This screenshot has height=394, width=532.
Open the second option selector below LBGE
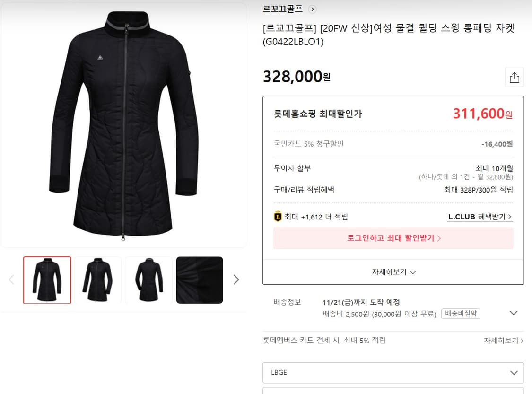click(393, 392)
